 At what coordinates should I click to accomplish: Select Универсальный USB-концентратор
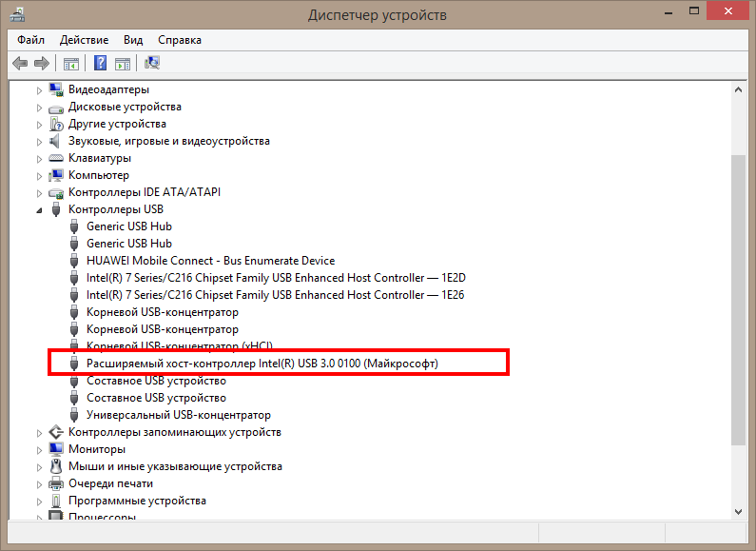click(179, 415)
